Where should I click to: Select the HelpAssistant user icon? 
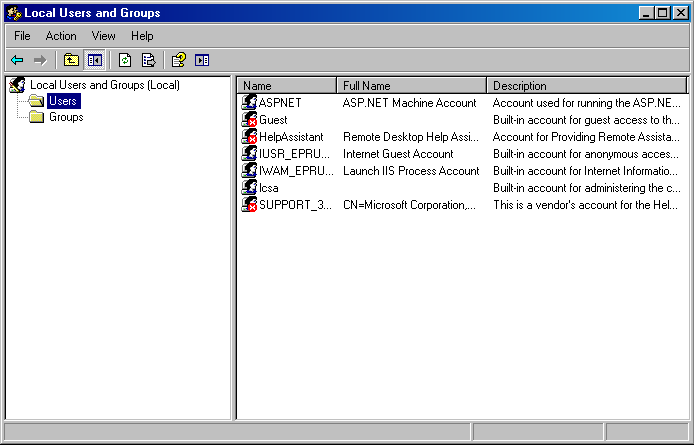[249, 136]
